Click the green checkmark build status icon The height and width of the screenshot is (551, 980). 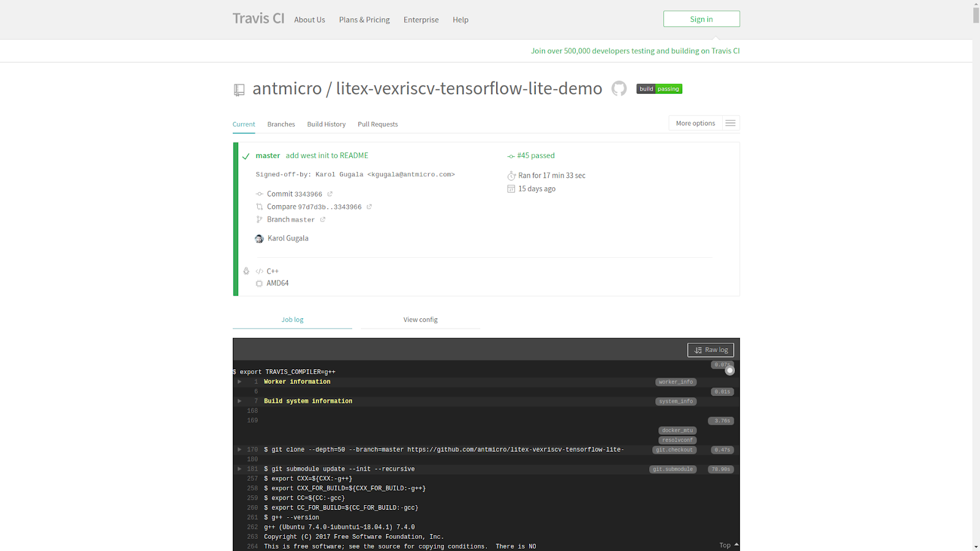(x=246, y=156)
